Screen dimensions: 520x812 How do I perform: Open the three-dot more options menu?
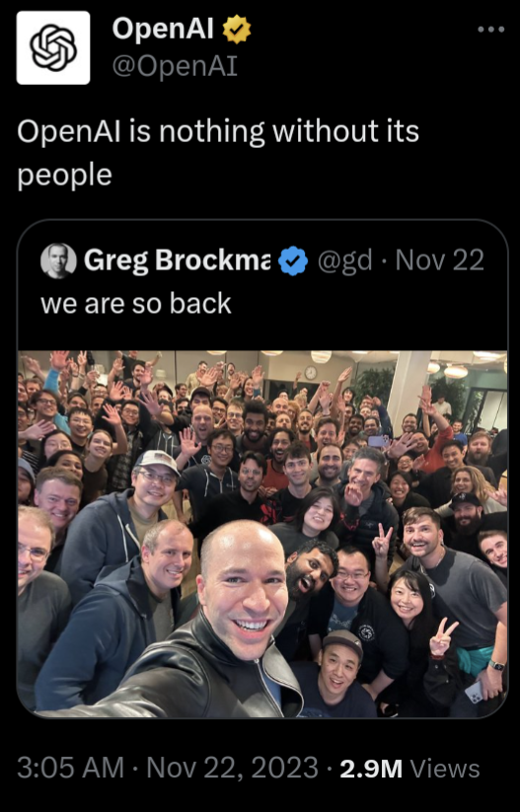tap(491, 30)
